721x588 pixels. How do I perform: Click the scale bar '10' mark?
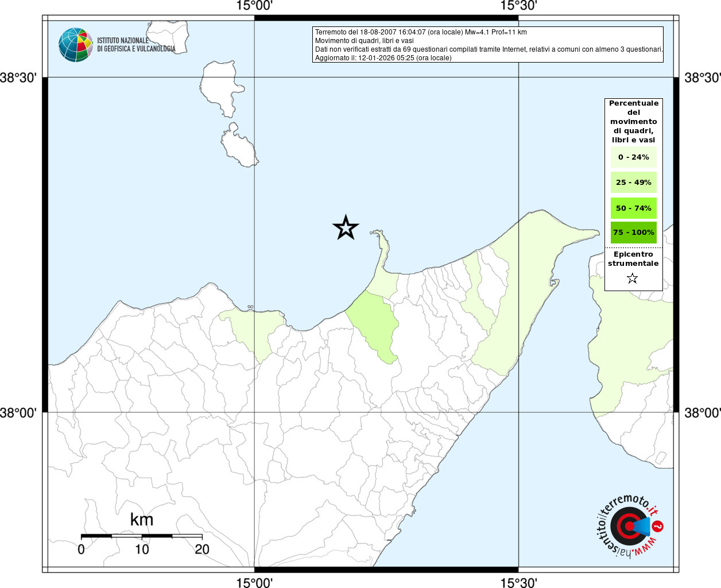(x=142, y=550)
